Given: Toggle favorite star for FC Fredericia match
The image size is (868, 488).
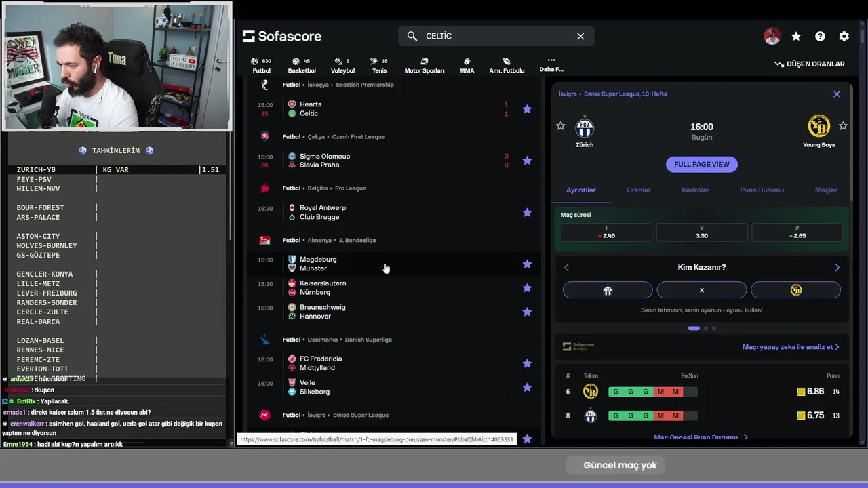Looking at the screenshot, I should point(527,363).
